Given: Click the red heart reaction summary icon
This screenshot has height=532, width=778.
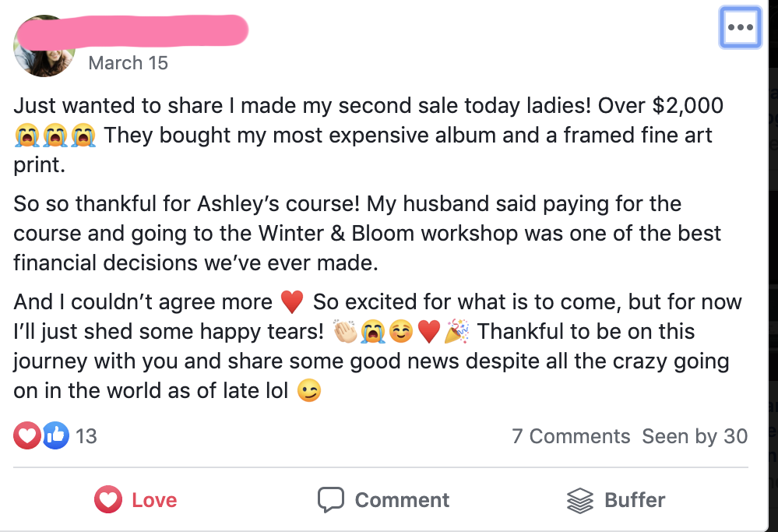Looking at the screenshot, I should [26, 435].
